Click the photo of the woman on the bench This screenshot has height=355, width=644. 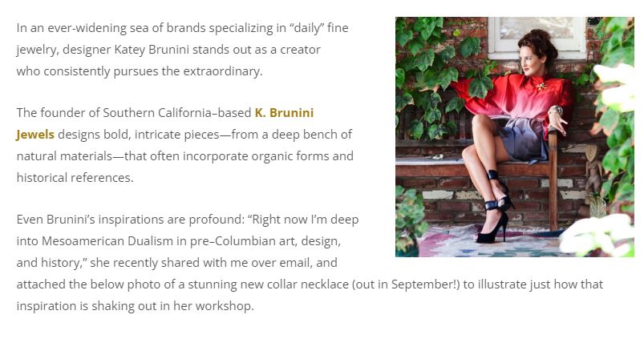(514, 137)
